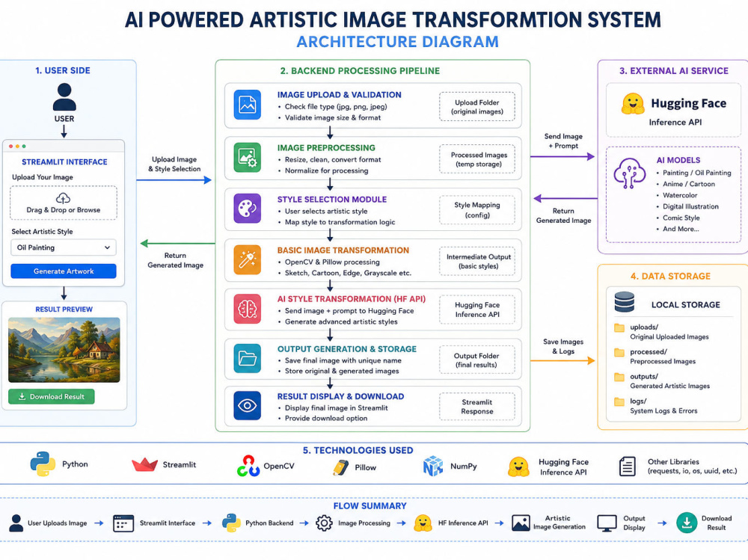Screen dimensions: 748x560
Task: Click the 'Digital Illustration' model entry
Action: 690,206
